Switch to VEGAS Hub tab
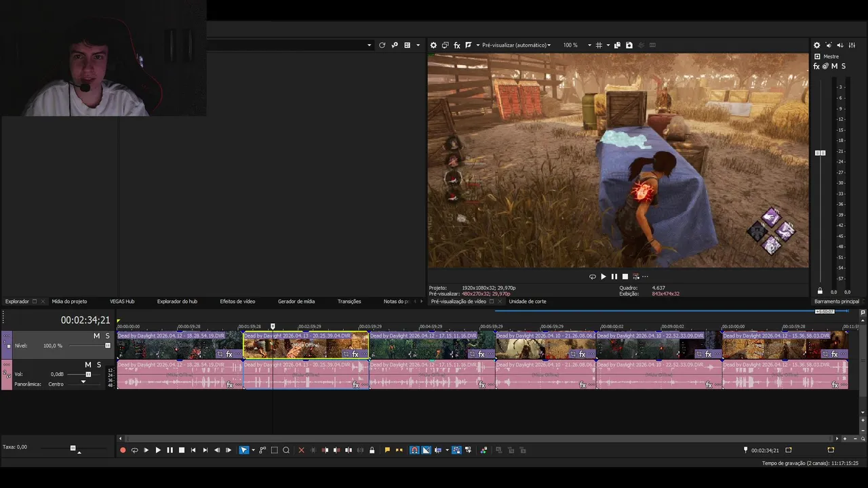Screen dimensions: 868x488 click(x=122, y=302)
